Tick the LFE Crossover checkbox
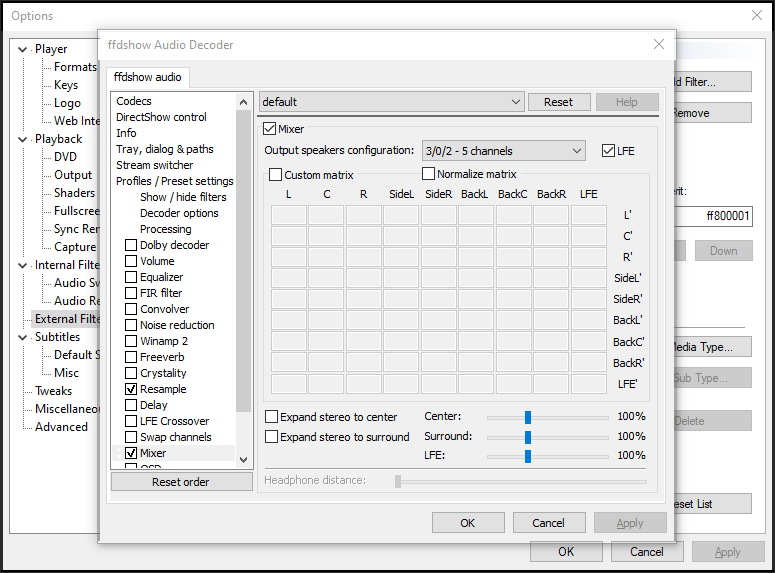 (131, 421)
